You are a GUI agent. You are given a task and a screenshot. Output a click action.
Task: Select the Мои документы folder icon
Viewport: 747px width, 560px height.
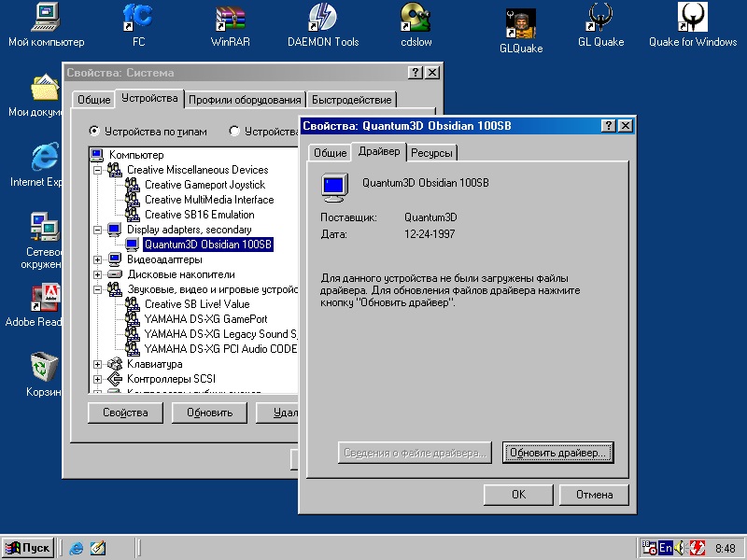point(45,88)
